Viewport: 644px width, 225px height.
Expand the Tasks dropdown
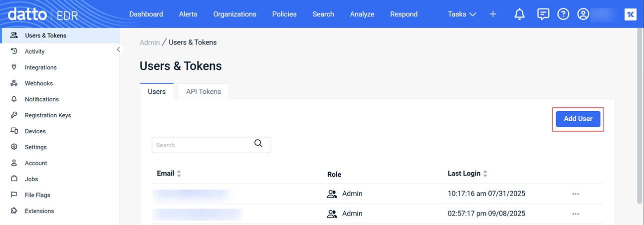(x=461, y=14)
